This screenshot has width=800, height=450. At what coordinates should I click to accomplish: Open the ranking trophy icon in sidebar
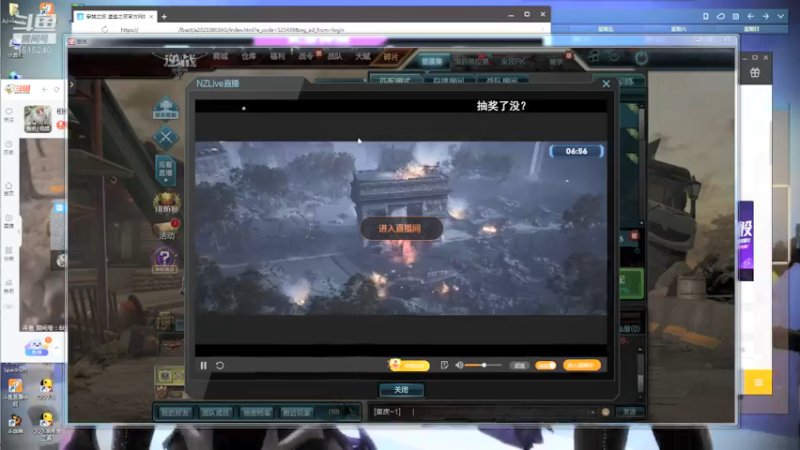tap(166, 203)
